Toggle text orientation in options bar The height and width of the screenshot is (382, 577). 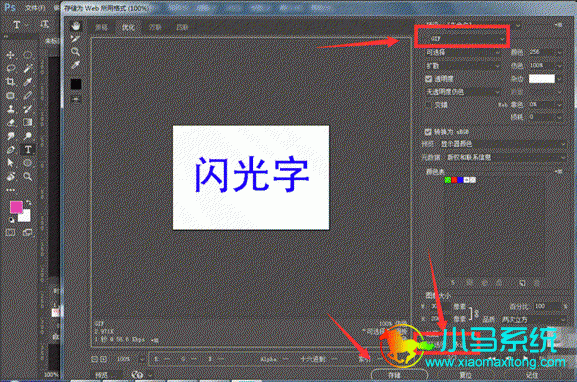coord(45,25)
